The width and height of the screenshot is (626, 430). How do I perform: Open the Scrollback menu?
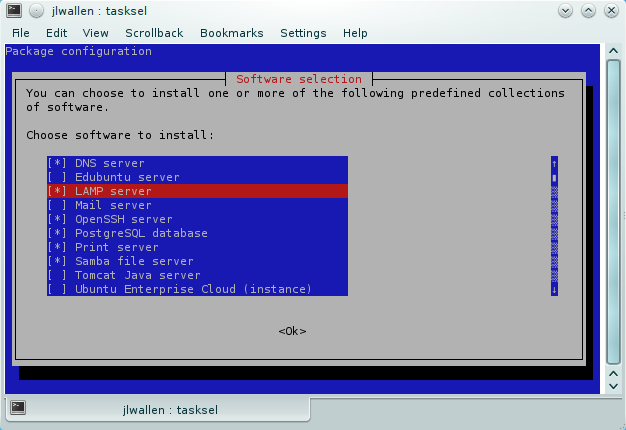coord(154,33)
